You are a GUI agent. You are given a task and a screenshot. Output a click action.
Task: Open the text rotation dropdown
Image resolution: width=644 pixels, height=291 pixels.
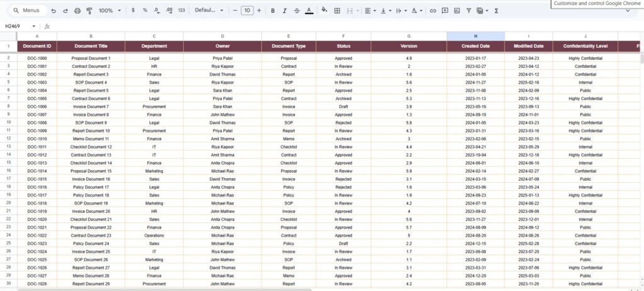417,11
